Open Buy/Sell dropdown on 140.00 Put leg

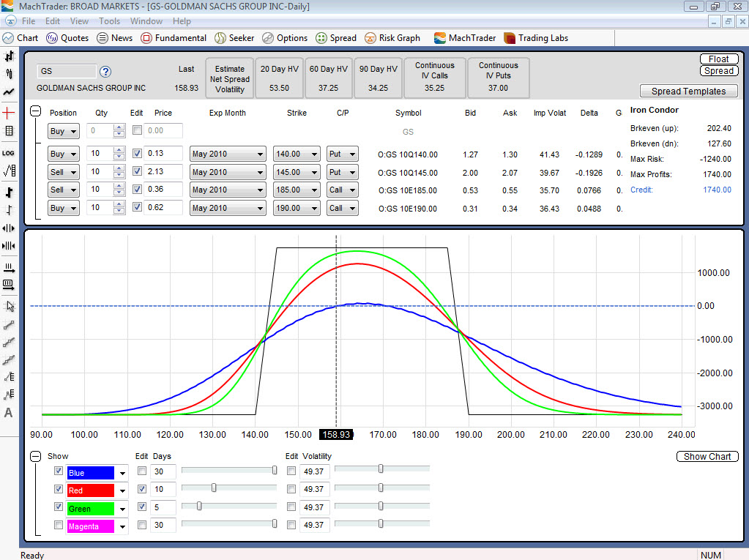click(64, 154)
